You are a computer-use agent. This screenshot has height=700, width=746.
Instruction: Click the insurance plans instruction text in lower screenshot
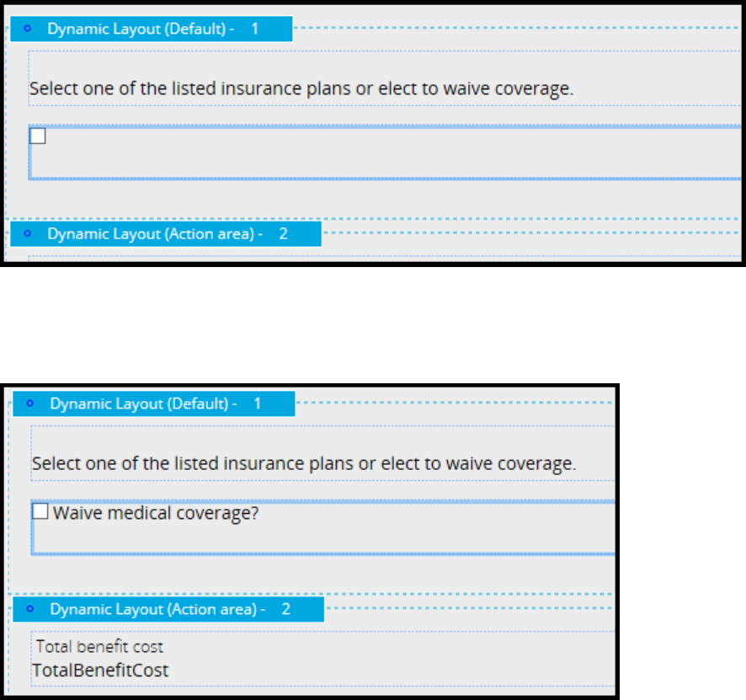coord(304,462)
